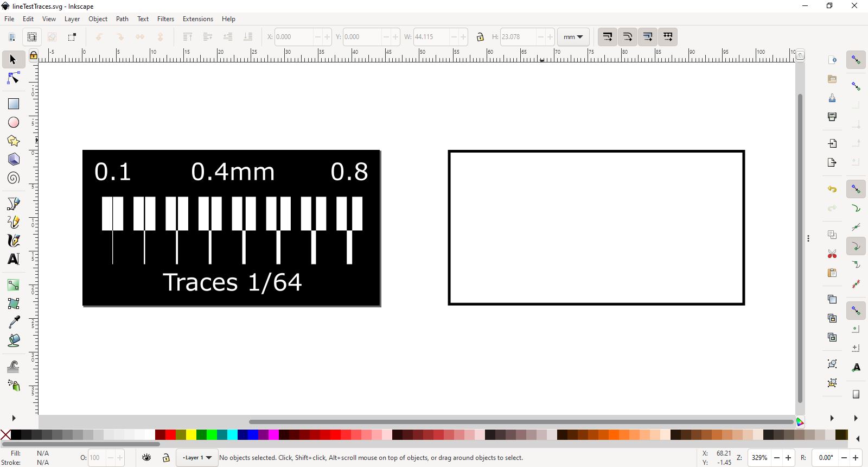Increase rotation with the plus button
This screenshot has width=868, height=467.
pyautogui.click(x=856, y=458)
